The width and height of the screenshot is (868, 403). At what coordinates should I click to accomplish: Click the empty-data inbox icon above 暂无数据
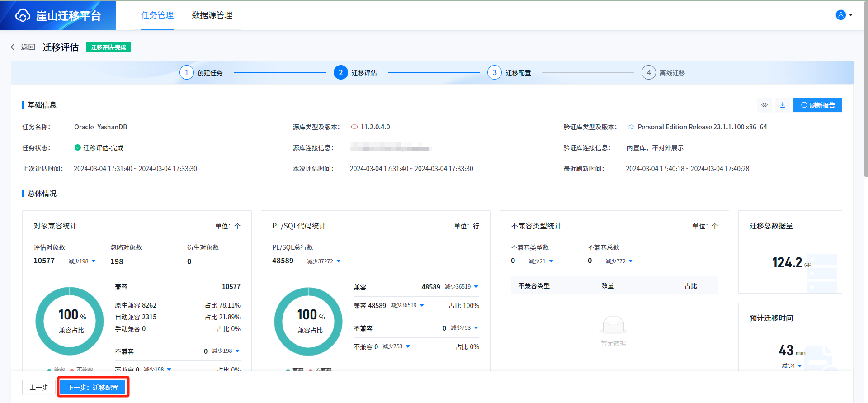[613, 325]
